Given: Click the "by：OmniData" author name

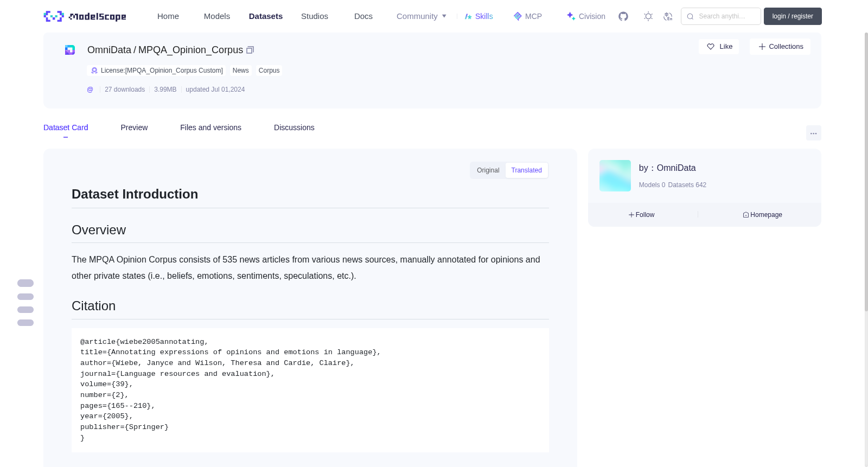Looking at the screenshot, I should (x=667, y=168).
